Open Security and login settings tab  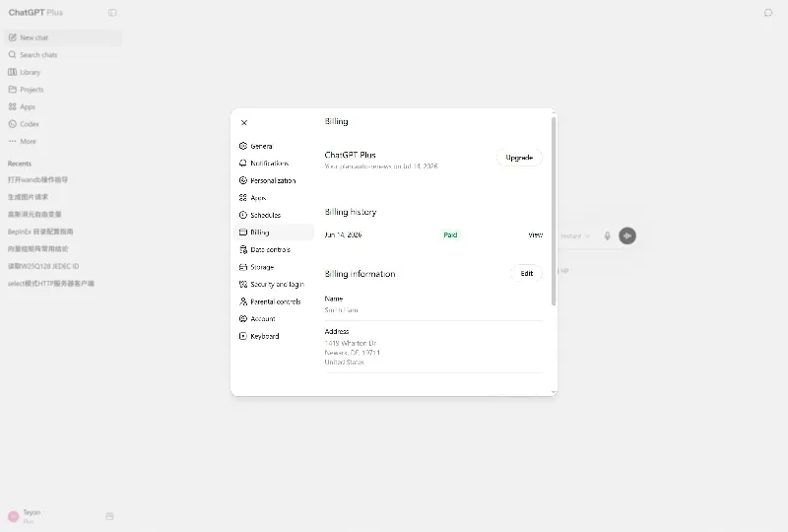(274, 284)
